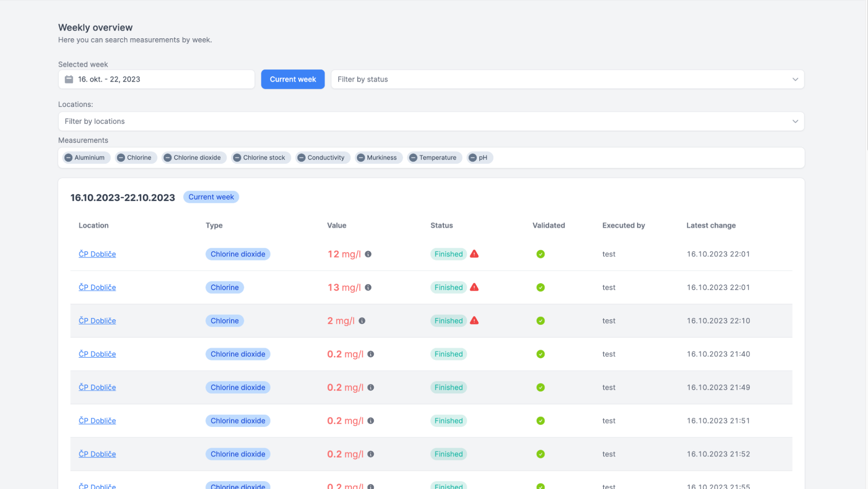868x489 pixels.
Task: Click the Current week button
Action: coord(293,79)
